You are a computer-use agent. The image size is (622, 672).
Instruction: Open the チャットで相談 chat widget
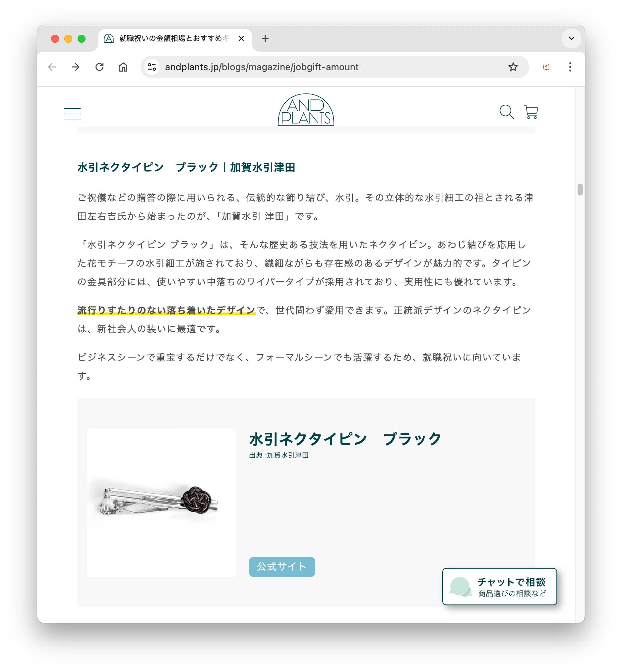[x=499, y=586]
